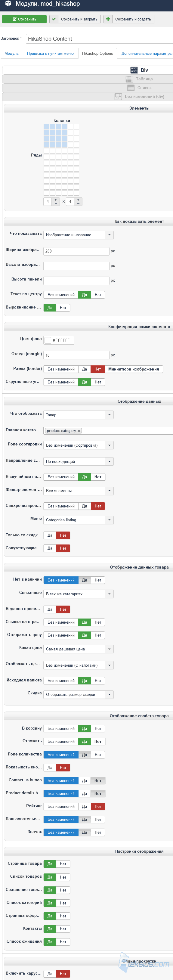Set Скругленные углы to Нет

coord(98,382)
